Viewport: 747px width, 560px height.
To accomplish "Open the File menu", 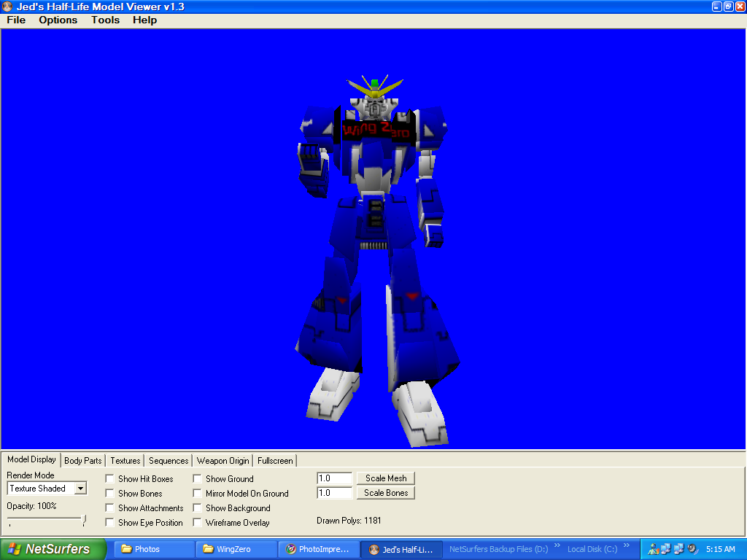I will (x=16, y=20).
